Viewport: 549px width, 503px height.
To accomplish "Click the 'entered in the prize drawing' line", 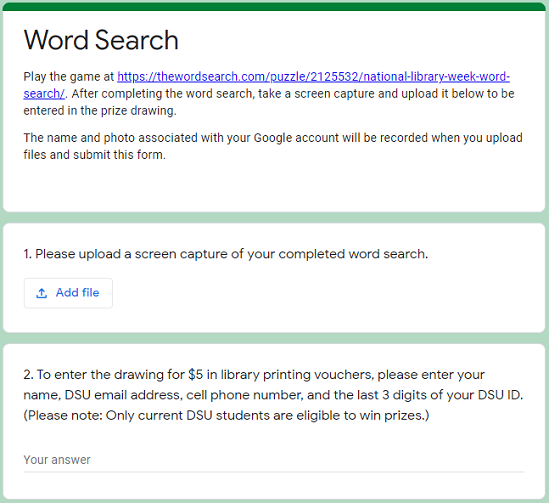I will pos(100,111).
